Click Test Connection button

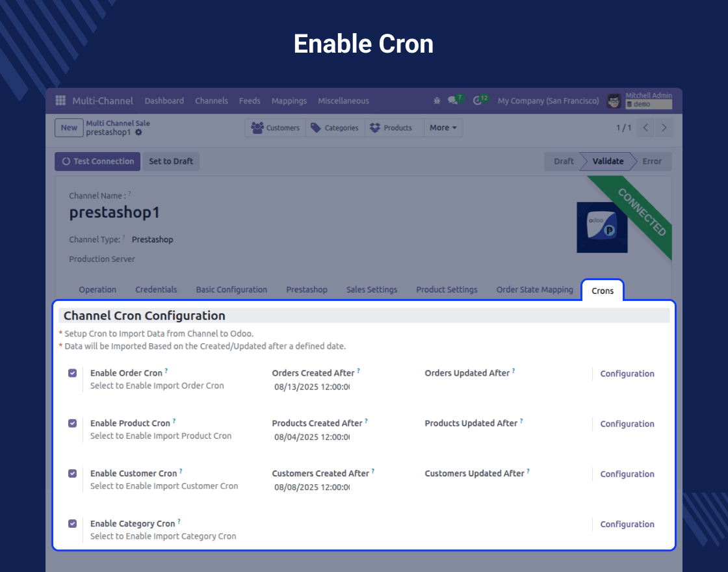97,161
